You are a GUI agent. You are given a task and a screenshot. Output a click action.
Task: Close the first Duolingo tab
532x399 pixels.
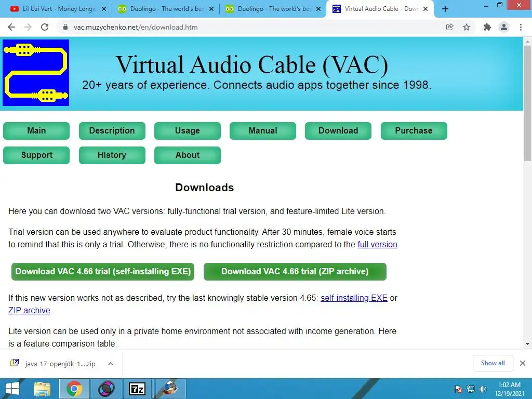click(211, 9)
